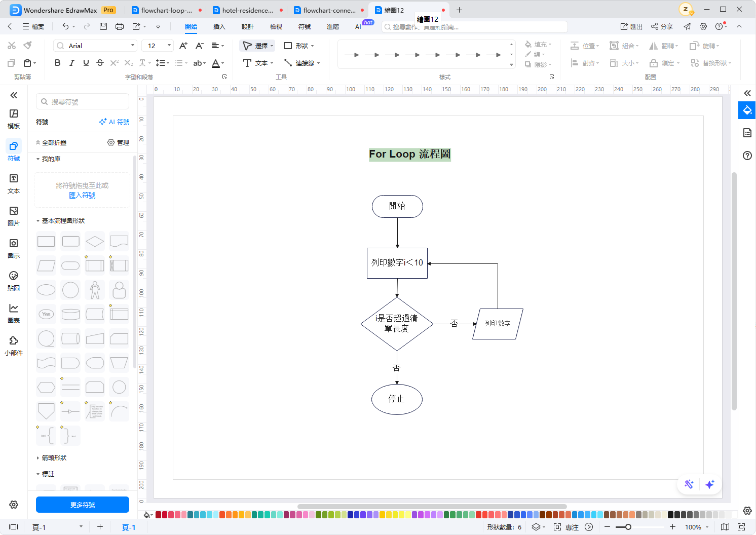
Task: Toggle 專注 focus mode in status bar
Action: [x=566, y=527]
